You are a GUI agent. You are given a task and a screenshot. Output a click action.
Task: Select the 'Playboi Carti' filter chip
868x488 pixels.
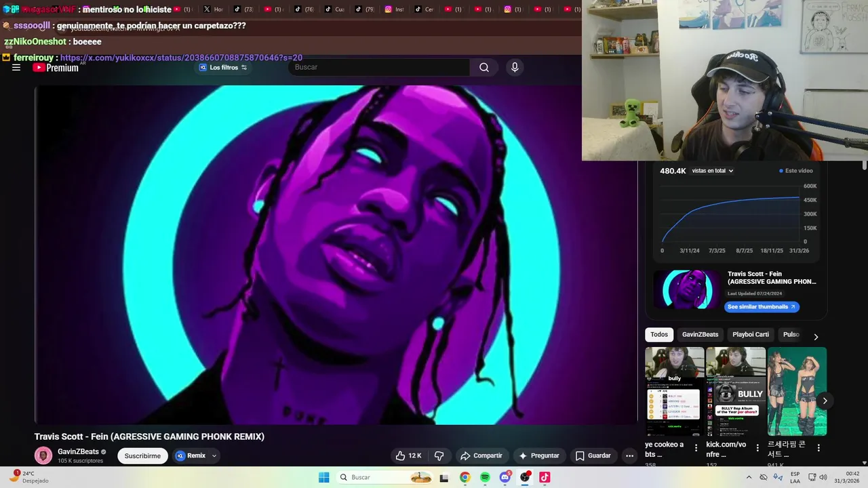[x=751, y=334]
